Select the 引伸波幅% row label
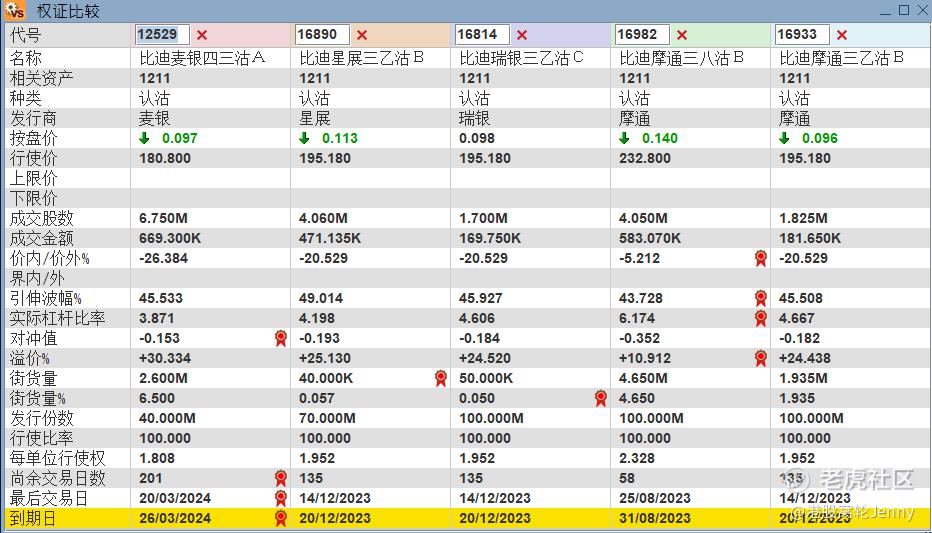 pos(46,298)
